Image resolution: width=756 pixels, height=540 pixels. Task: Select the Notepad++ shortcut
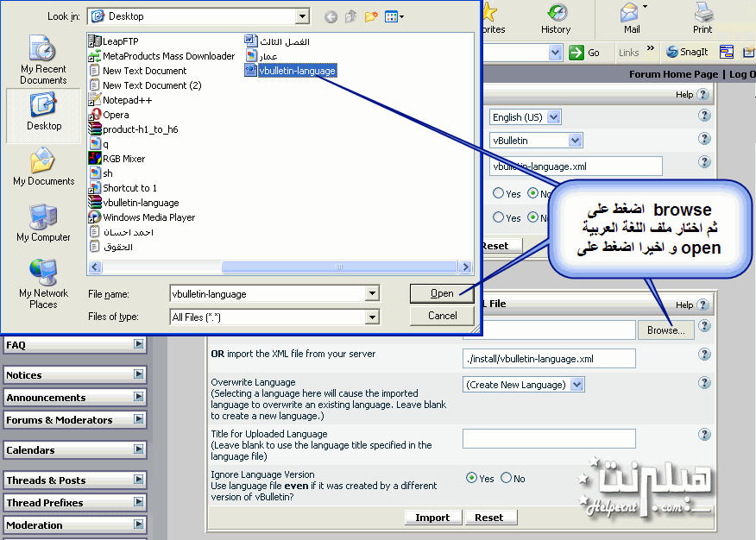[x=121, y=100]
